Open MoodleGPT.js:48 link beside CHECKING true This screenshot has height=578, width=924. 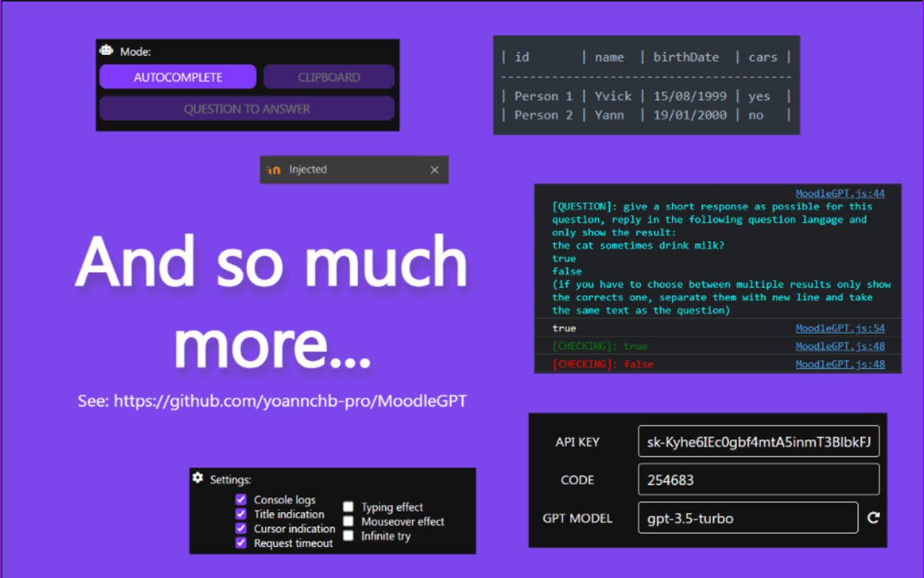[x=840, y=346]
